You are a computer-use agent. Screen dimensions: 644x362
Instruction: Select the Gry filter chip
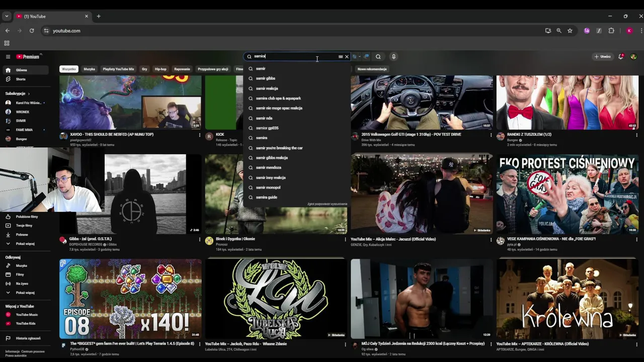[144, 69]
